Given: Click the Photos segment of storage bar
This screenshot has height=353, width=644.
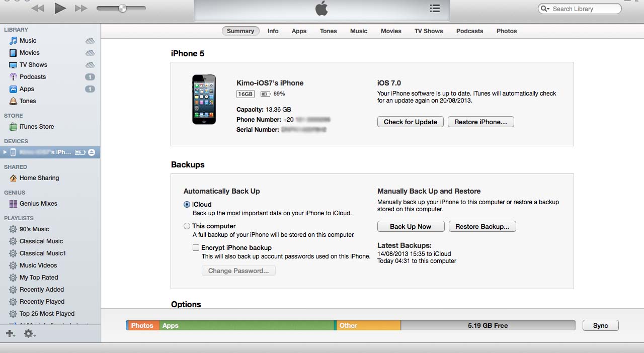Looking at the screenshot, I should 143,326.
